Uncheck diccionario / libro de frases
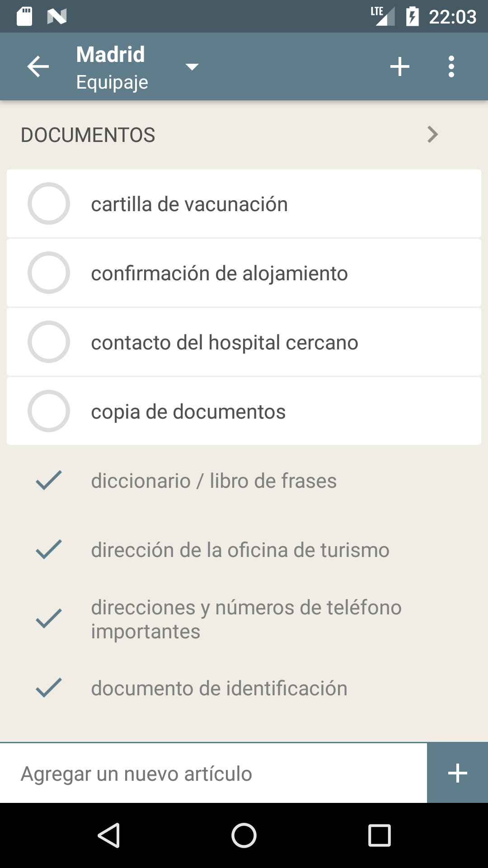 (x=49, y=480)
